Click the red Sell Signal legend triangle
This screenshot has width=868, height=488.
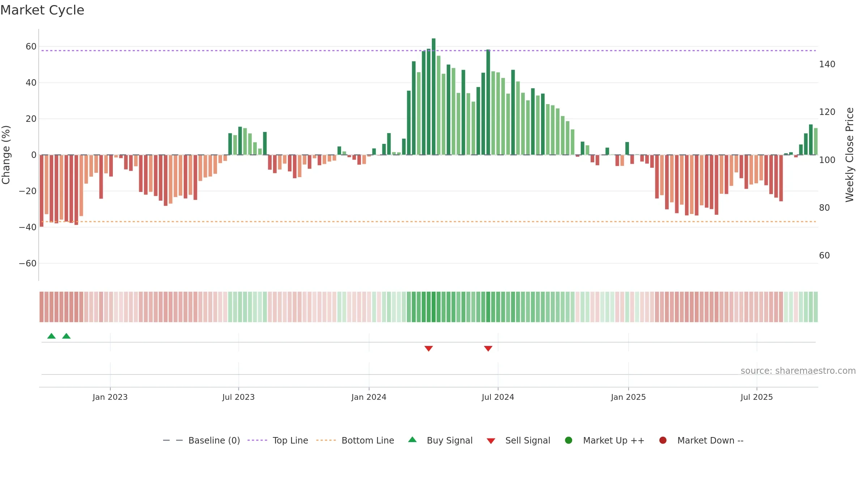coord(491,441)
